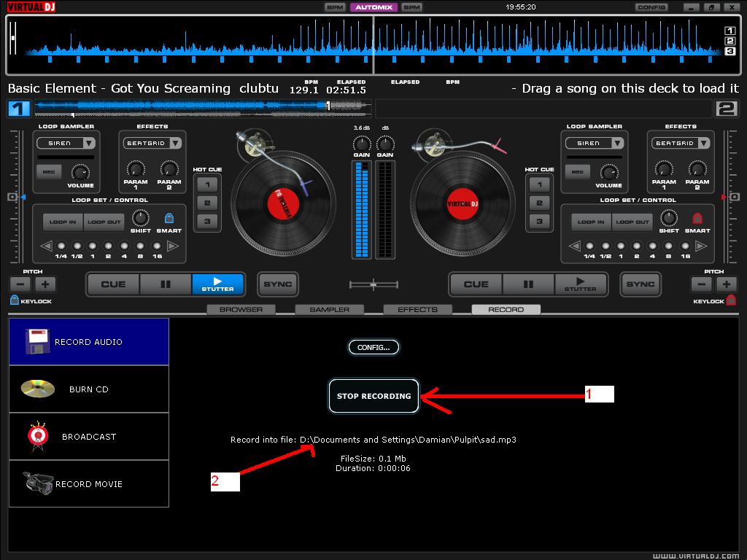The image size is (747, 560).
Task: Open the top-right Config menu button
Action: click(x=651, y=7)
